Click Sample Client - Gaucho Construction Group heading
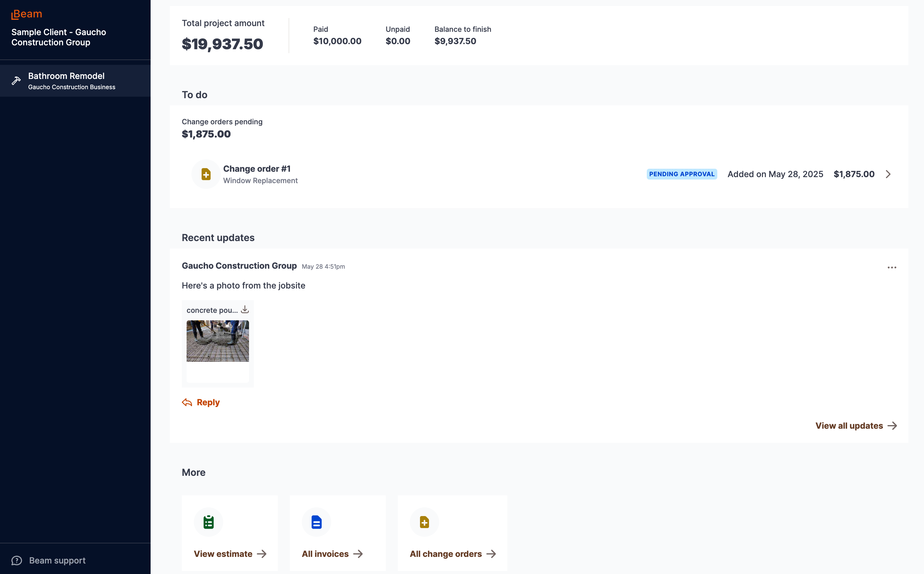 click(x=59, y=37)
